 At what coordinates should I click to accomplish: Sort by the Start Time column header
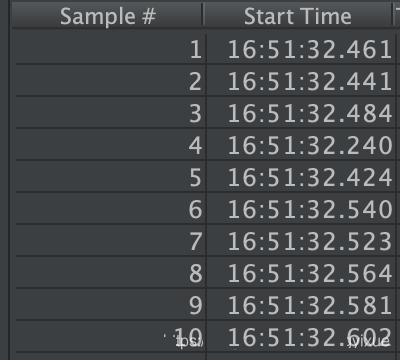click(x=298, y=16)
